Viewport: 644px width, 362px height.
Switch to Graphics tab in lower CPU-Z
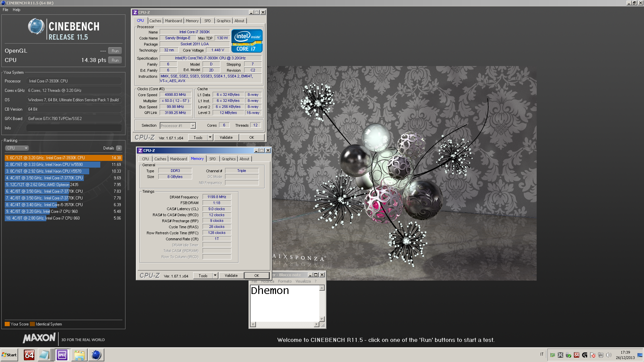[228, 159]
